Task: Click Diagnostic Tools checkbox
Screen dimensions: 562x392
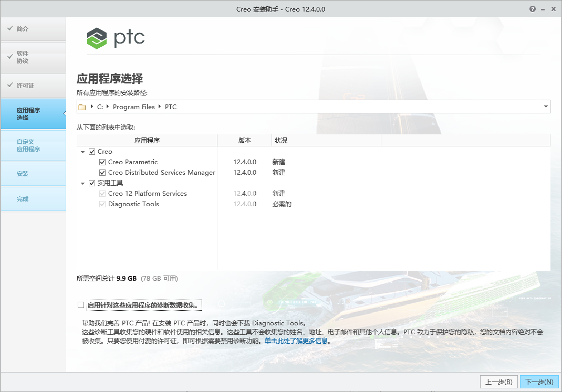Action: pos(102,204)
